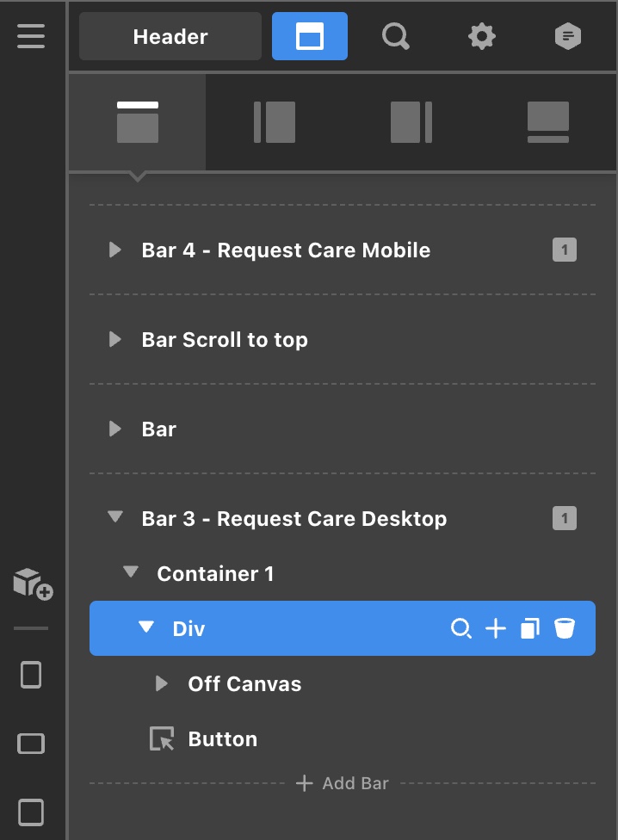618x840 pixels.
Task: Open the settings gear icon
Action: 481,36
